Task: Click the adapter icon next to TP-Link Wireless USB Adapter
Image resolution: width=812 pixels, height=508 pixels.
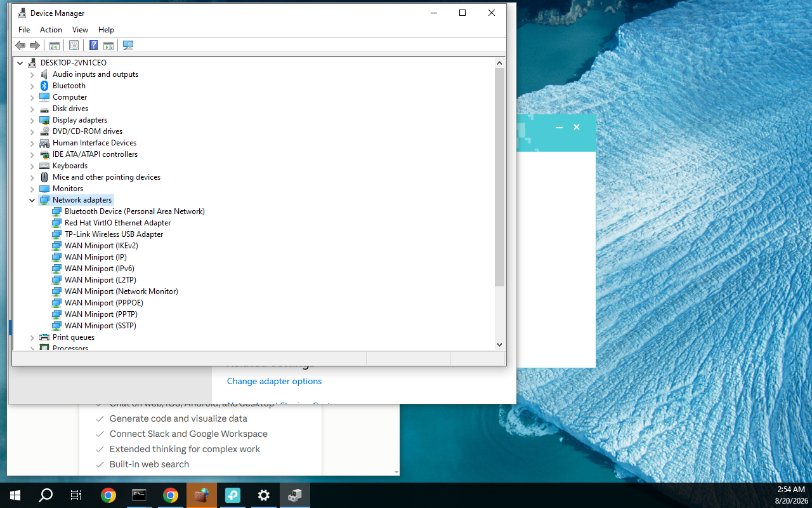Action: coord(56,234)
